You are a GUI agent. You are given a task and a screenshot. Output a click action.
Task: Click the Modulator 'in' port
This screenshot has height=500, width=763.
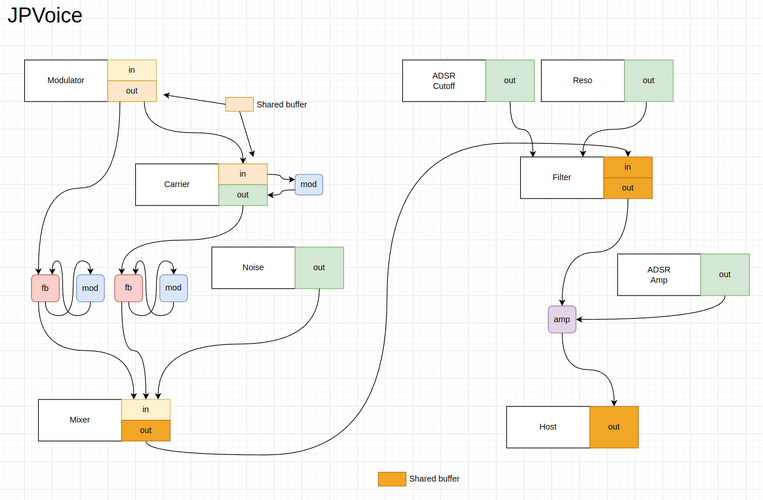[132, 70]
